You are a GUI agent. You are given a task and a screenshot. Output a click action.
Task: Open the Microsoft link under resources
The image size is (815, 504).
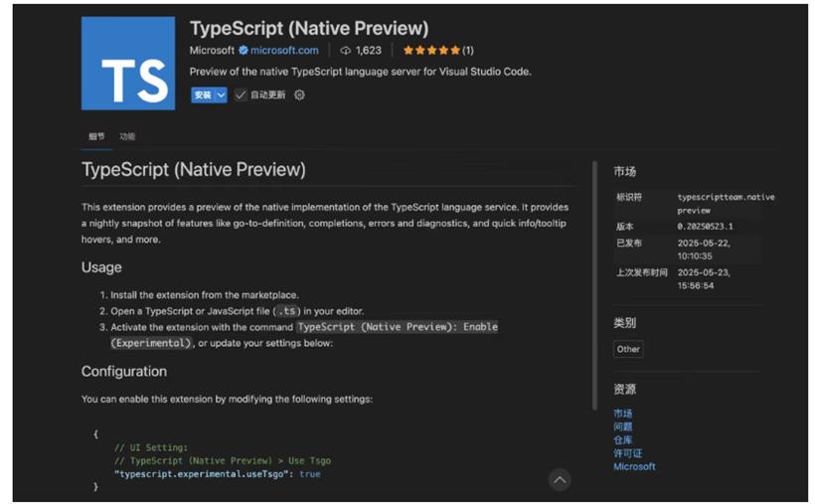coord(634,466)
